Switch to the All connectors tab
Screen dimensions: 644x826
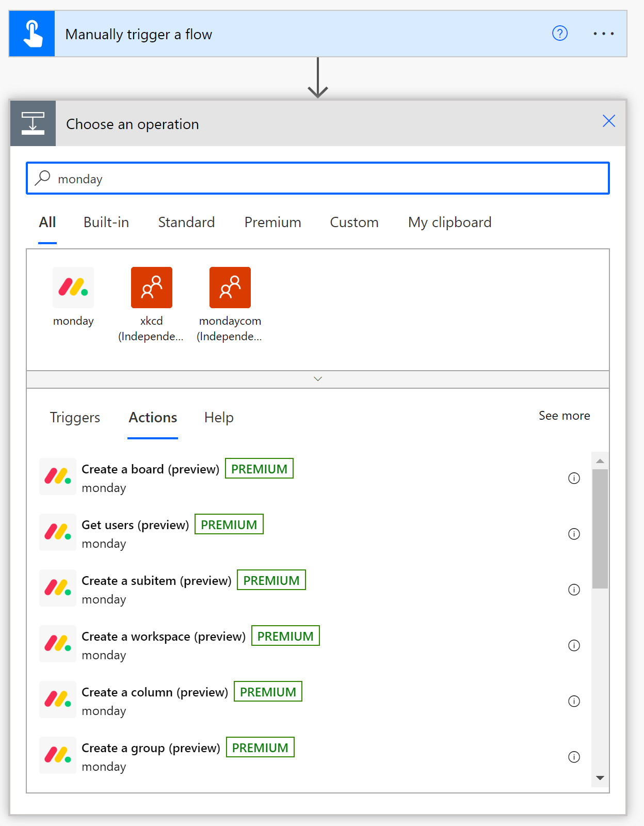(47, 223)
